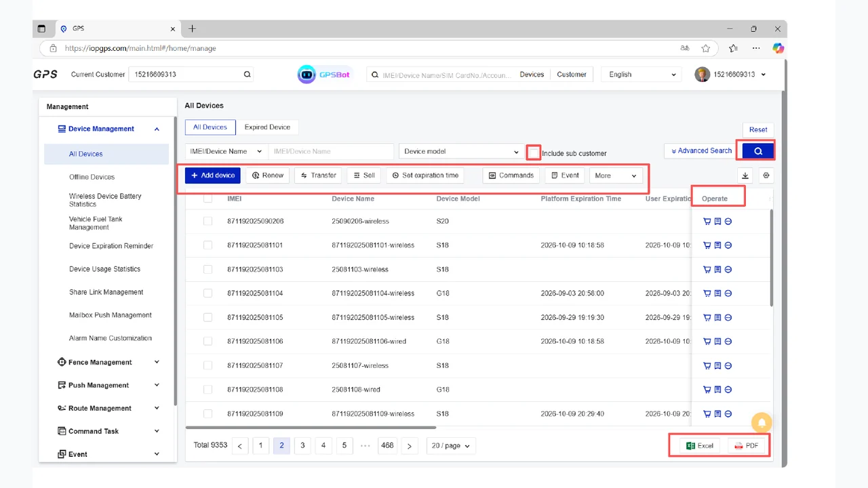Tick the Include sub customer checkbox

pos(534,152)
